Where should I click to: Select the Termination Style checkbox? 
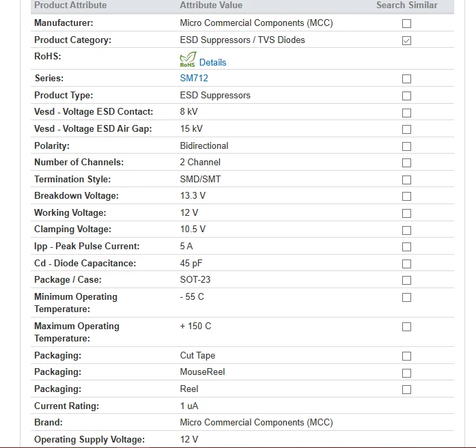[406, 180]
